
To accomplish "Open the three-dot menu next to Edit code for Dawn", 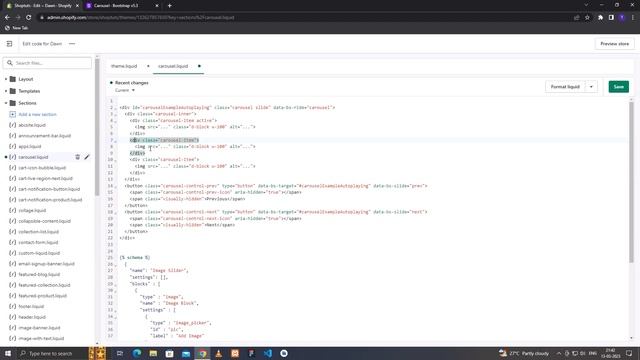I will click(72, 44).
